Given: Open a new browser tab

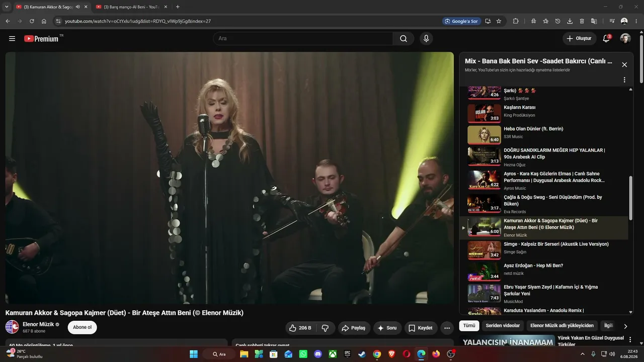Looking at the screenshot, I should pyautogui.click(x=178, y=7).
